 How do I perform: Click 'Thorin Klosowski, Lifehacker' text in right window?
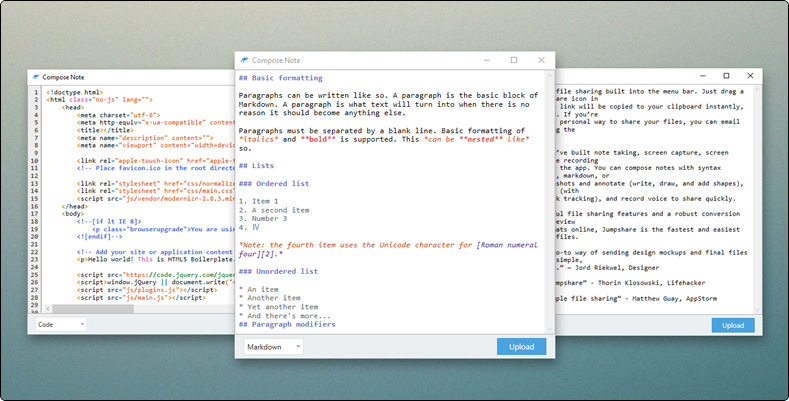(652, 283)
